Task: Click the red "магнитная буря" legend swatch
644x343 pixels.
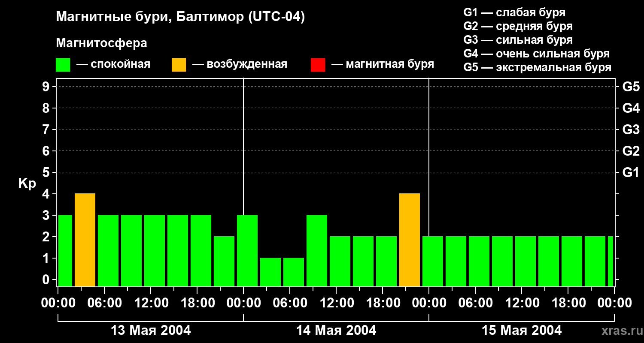Action: coord(318,65)
